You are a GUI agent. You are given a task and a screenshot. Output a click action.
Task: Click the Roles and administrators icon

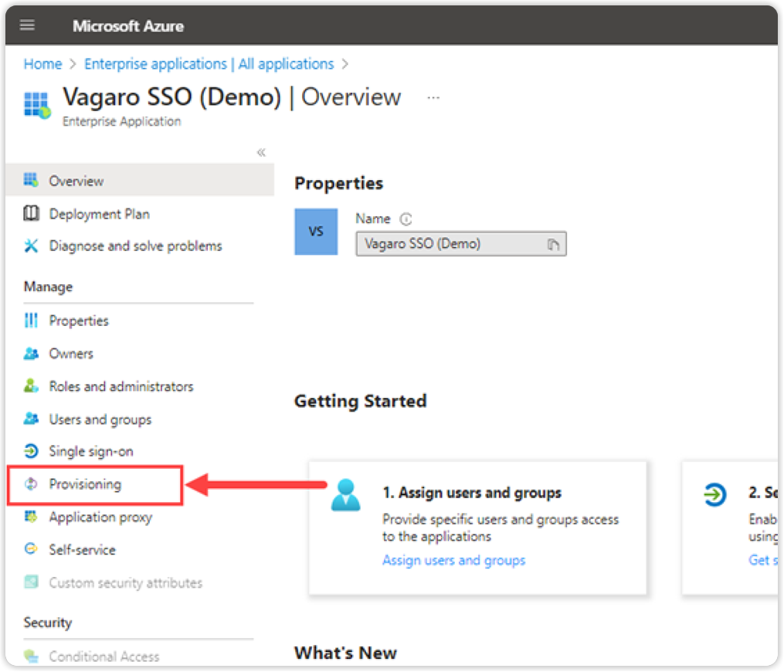tap(31, 386)
